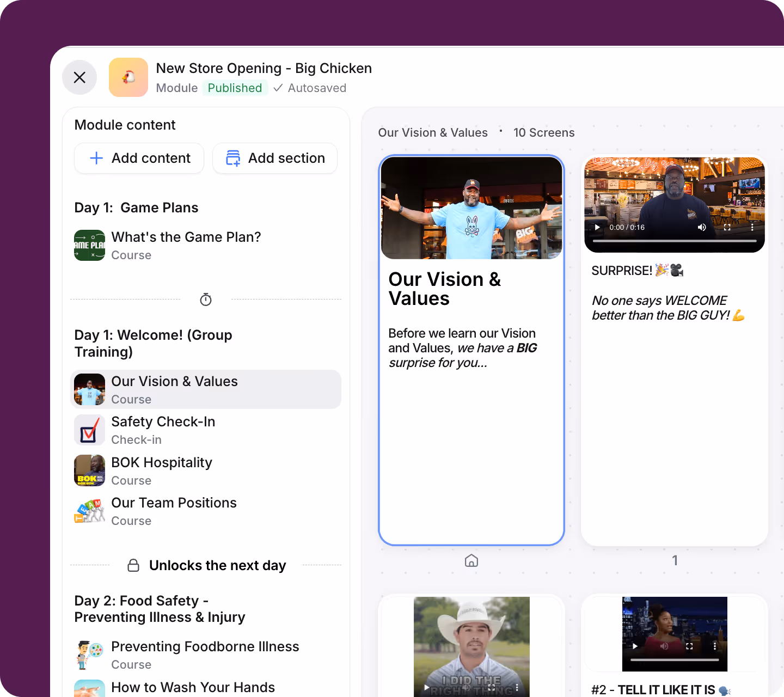The image size is (784, 697).
Task: Select the SURPRISE! screen card
Action: [675, 350]
